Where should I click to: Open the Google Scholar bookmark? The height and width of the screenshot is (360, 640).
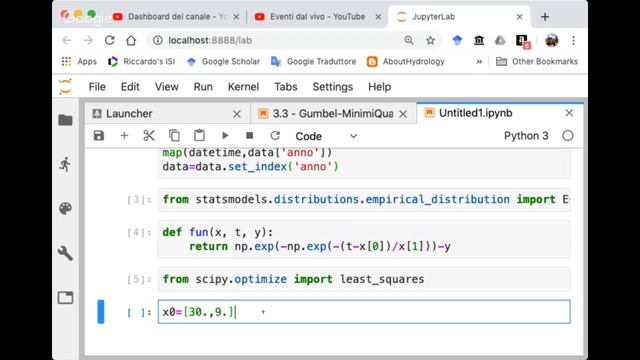(223, 62)
